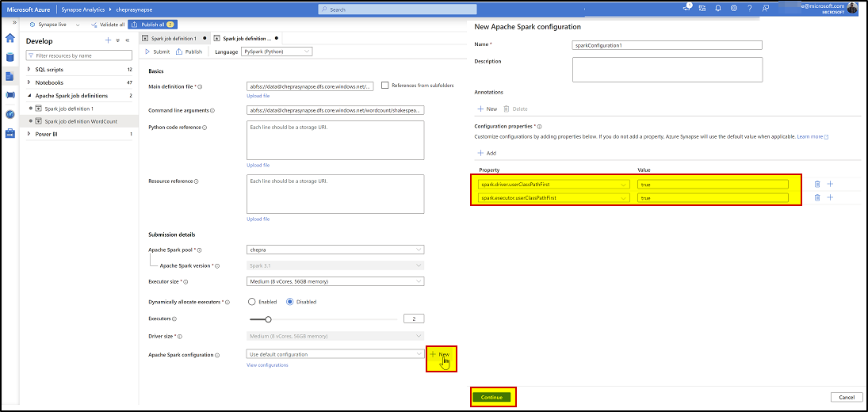Click Upload file under Python code reference

tap(258, 166)
